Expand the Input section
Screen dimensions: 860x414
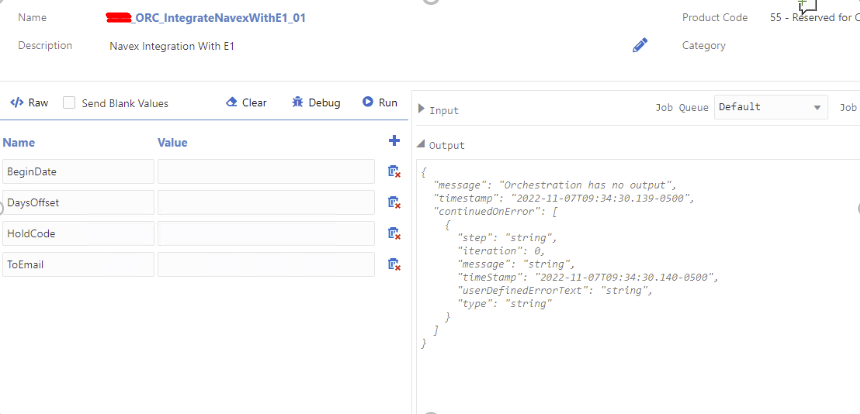[421, 110]
